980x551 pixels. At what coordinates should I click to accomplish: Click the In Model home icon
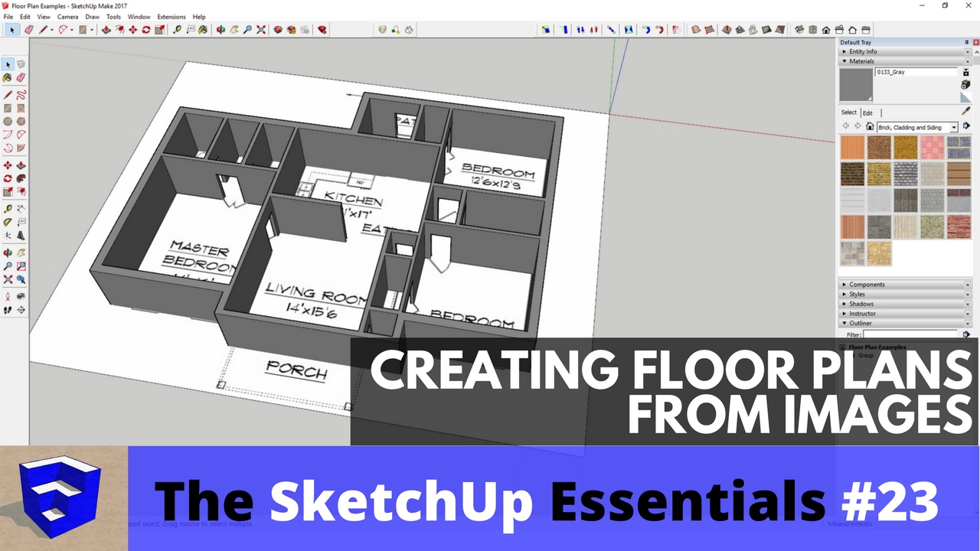[870, 126]
